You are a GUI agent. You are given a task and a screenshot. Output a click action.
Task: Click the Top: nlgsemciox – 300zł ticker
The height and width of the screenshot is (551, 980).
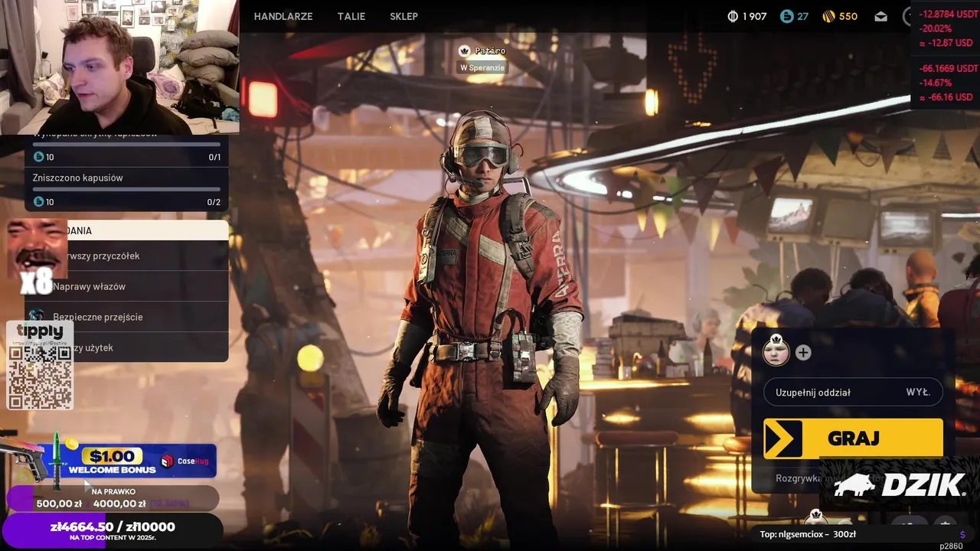click(x=808, y=534)
